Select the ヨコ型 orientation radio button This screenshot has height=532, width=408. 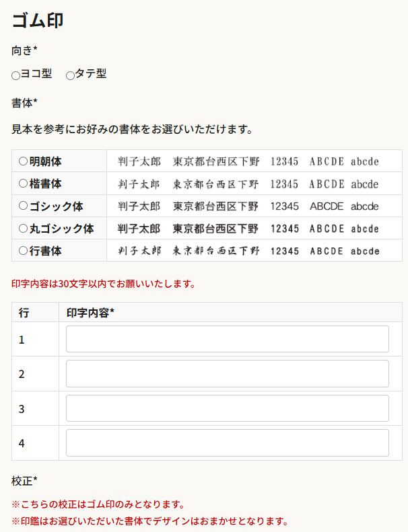pos(16,75)
